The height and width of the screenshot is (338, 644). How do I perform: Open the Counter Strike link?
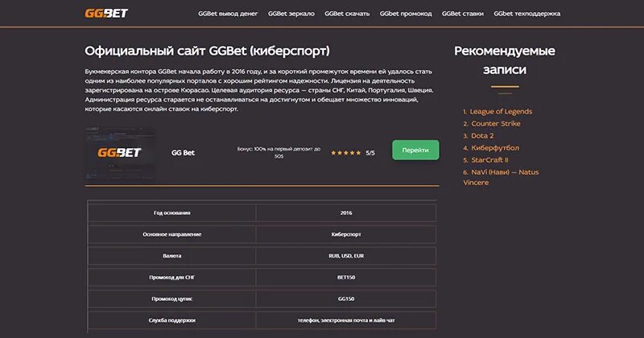pyautogui.click(x=496, y=124)
